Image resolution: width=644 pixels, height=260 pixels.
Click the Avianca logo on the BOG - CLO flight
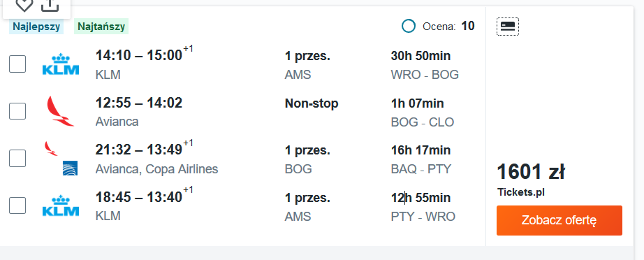coord(60,111)
